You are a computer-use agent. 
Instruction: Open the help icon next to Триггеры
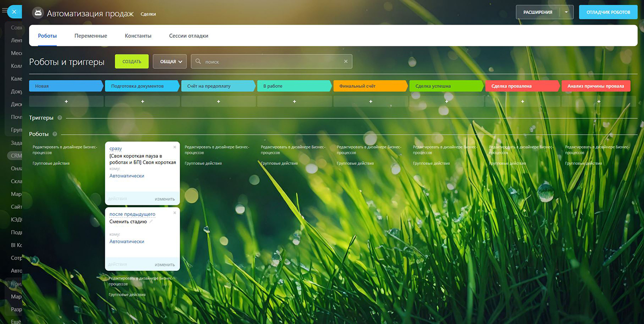tap(60, 118)
